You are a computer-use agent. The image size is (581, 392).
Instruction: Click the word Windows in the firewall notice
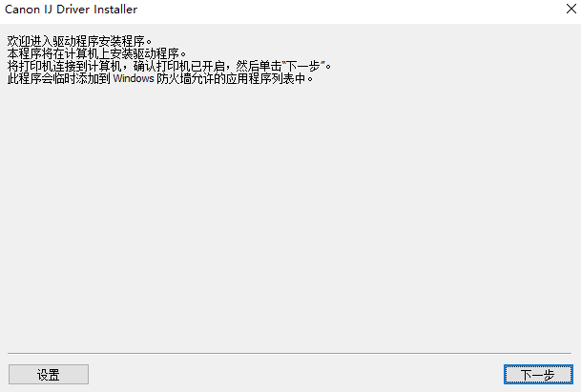[x=134, y=78]
